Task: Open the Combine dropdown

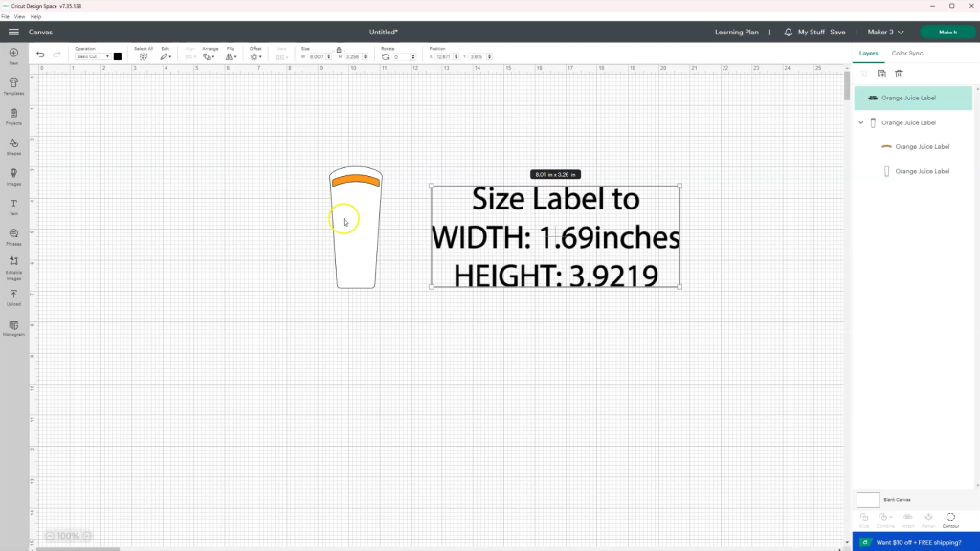Action: 885,519
